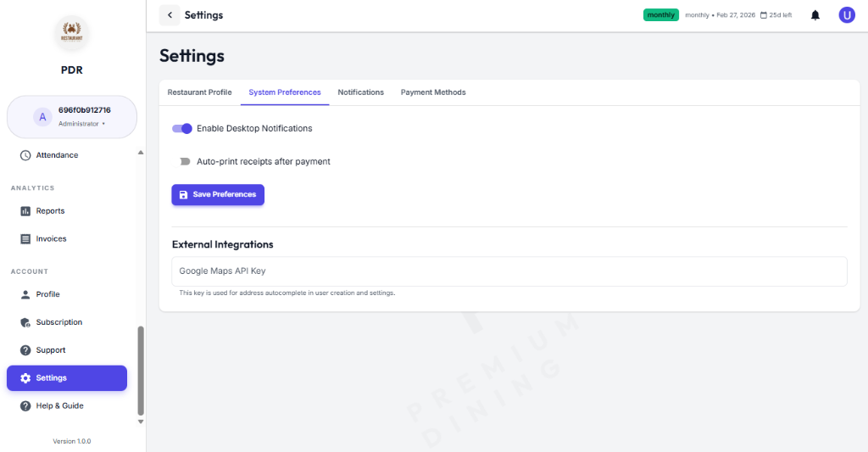Open the Payment Methods tab
Image resolution: width=868 pixels, height=452 pixels.
tap(433, 92)
